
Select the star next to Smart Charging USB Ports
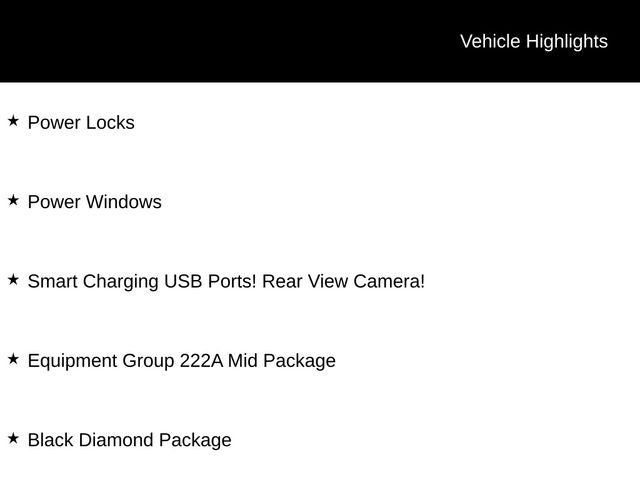(x=13, y=279)
